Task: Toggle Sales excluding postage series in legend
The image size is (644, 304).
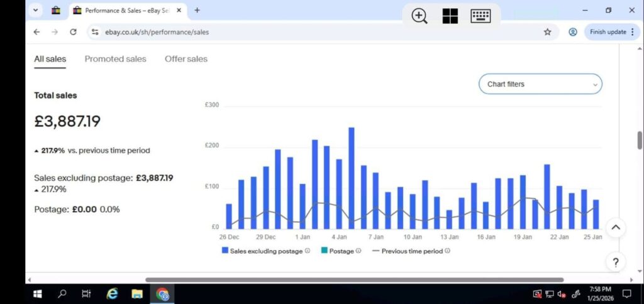Action: tap(264, 251)
